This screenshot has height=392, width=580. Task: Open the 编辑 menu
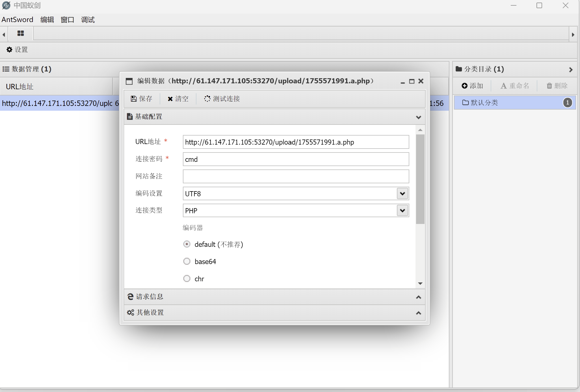pyautogui.click(x=47, y=19)
